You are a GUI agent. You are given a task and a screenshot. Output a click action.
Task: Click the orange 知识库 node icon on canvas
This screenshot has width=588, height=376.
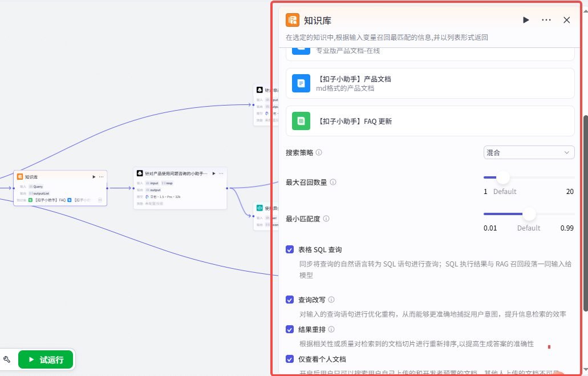tap(20, 176)
